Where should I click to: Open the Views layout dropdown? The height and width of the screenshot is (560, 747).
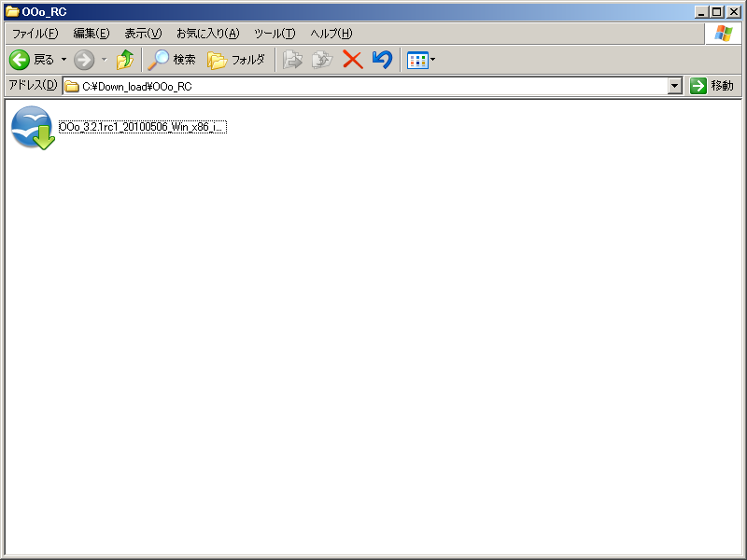tap(421, 61)
